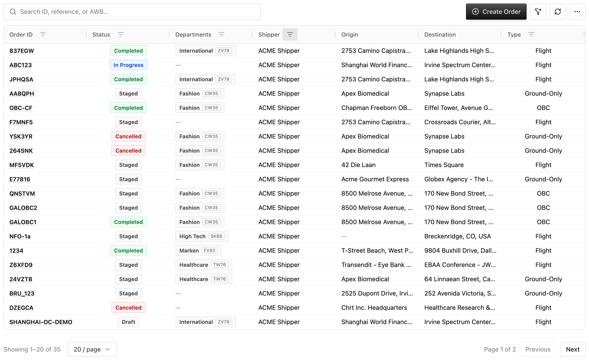Click the clear filters funnel icon

pos(538,12)
